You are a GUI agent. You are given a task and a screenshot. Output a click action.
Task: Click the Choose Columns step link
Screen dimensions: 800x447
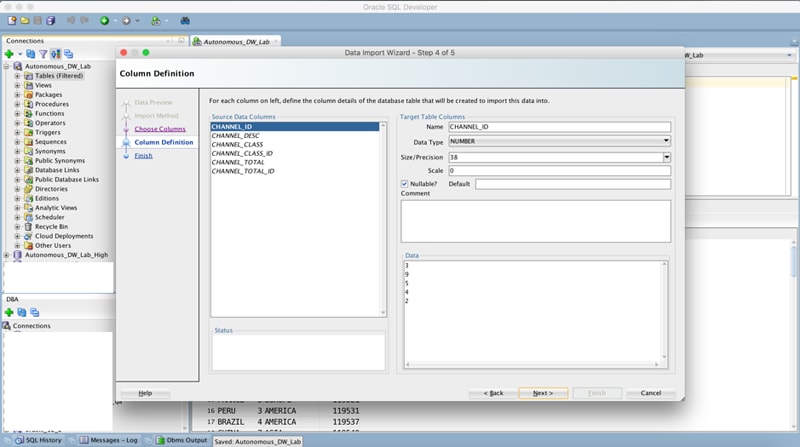point(160,129)
